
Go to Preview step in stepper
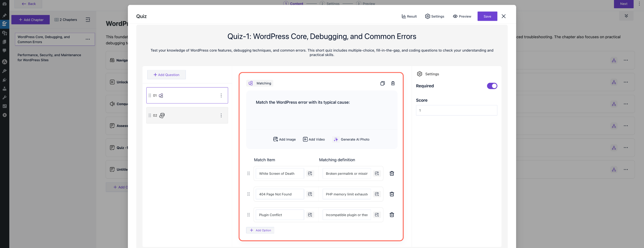tap(366, 4)
